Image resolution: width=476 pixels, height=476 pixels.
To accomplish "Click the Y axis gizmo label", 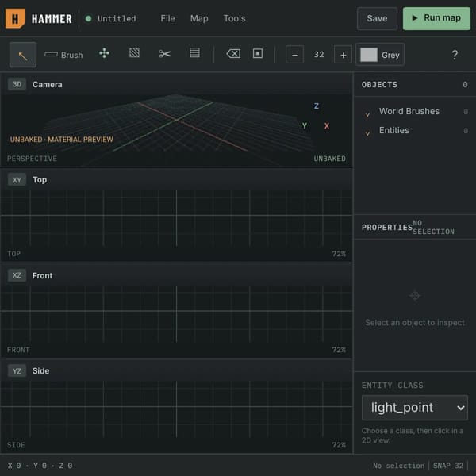I will click(x=305, y=125).
